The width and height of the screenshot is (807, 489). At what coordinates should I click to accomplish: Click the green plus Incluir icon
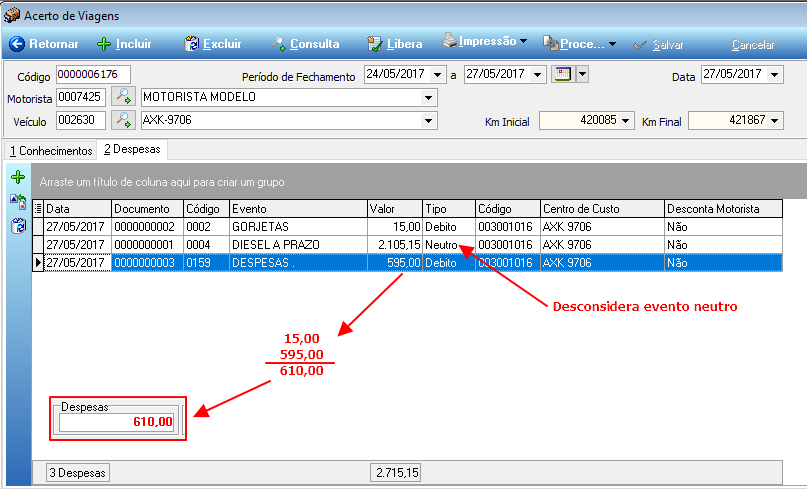pos(104,44)
